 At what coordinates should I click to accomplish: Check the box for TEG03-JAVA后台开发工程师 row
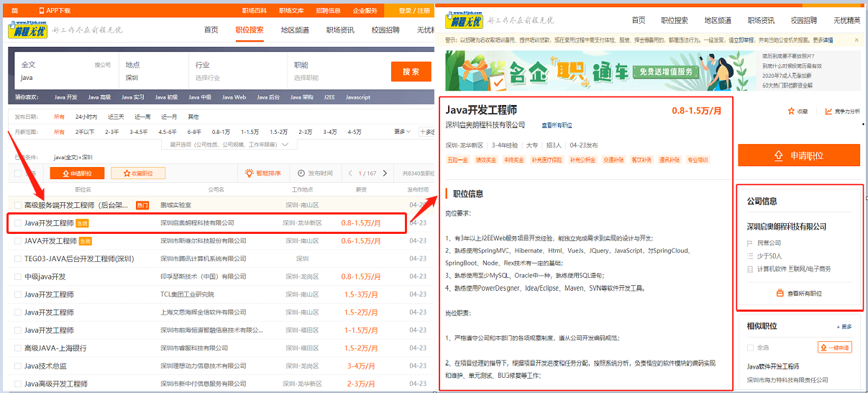[x=18, y=258]
